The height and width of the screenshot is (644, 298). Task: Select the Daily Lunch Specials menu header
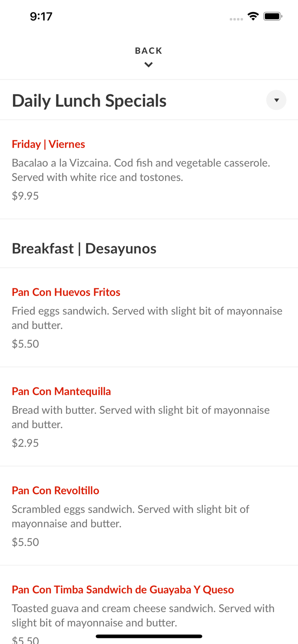coord(89,100)
